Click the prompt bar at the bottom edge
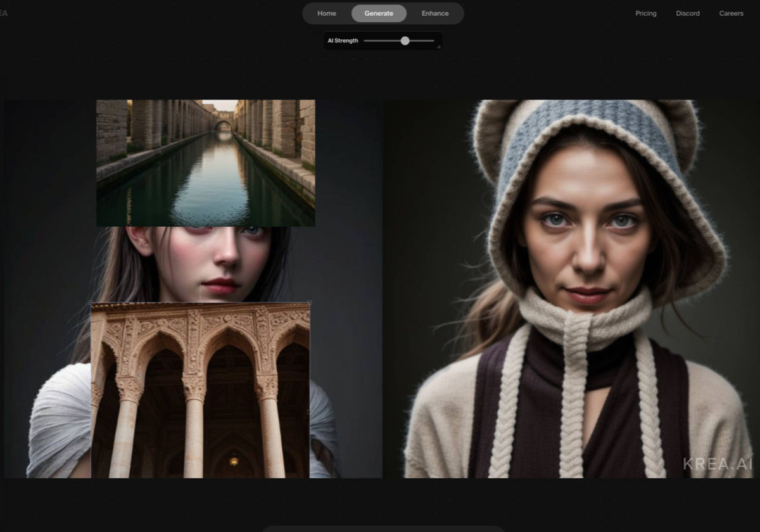Viewport: 760px width, 532px height. pyautogui.click(x=383, y=528)
